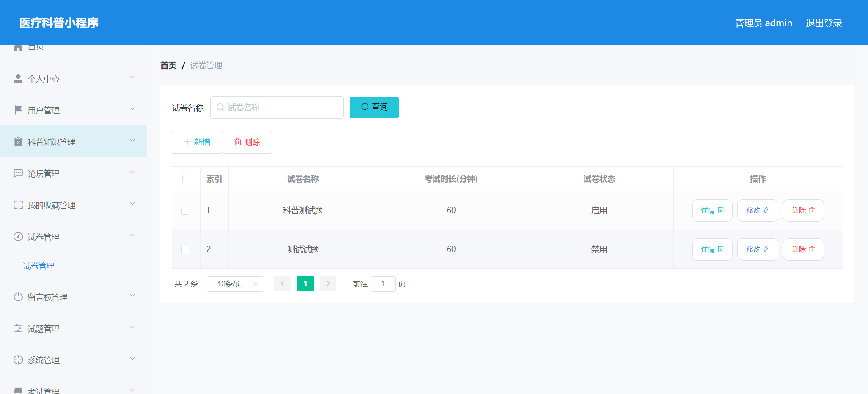Click the trash icon on the toolbar 删除 button

pyautogui.click(x=237, y=142)
